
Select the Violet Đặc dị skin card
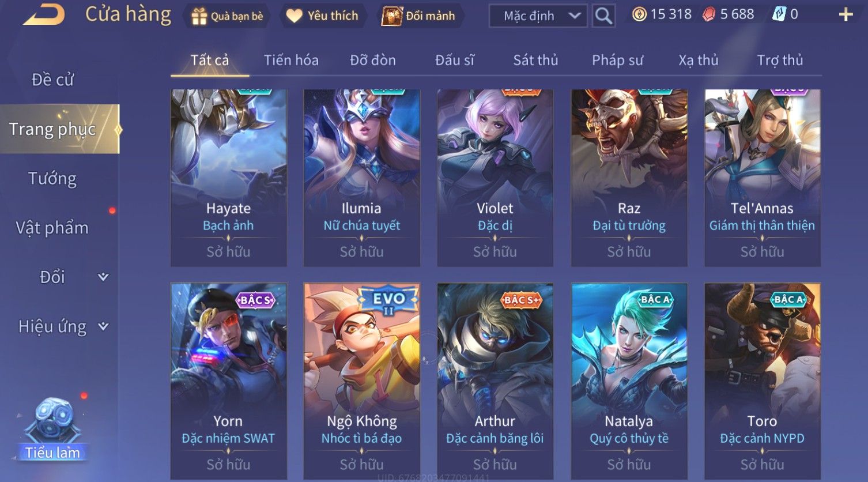coord(495,178)
